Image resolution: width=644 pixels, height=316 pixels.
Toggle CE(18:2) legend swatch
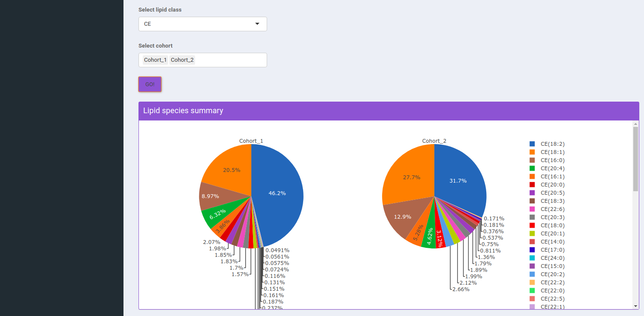532,144
